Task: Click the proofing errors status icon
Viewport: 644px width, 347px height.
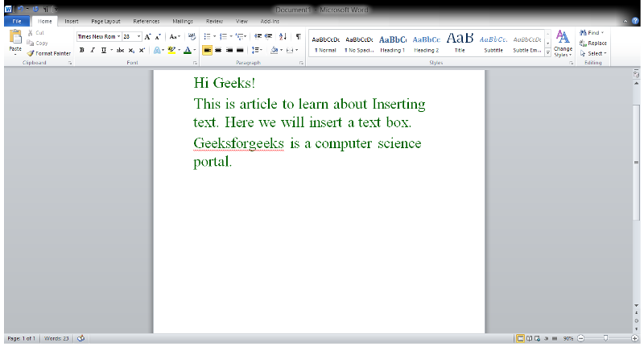Action: 81,338
